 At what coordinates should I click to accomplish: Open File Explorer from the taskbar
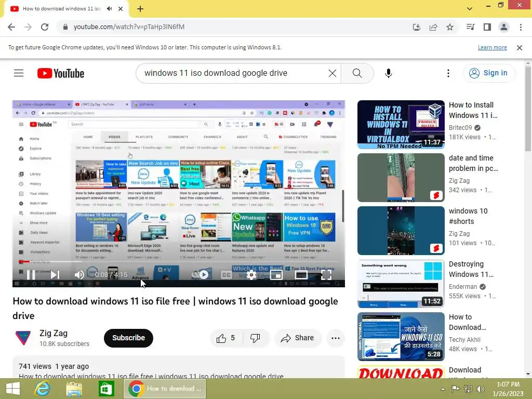click(74, 389)
